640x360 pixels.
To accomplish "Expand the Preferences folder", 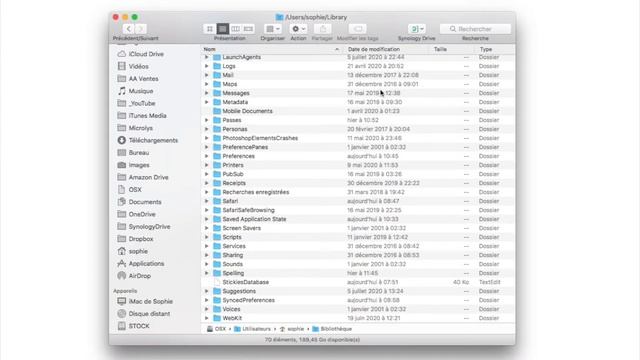I will [207, 156].
